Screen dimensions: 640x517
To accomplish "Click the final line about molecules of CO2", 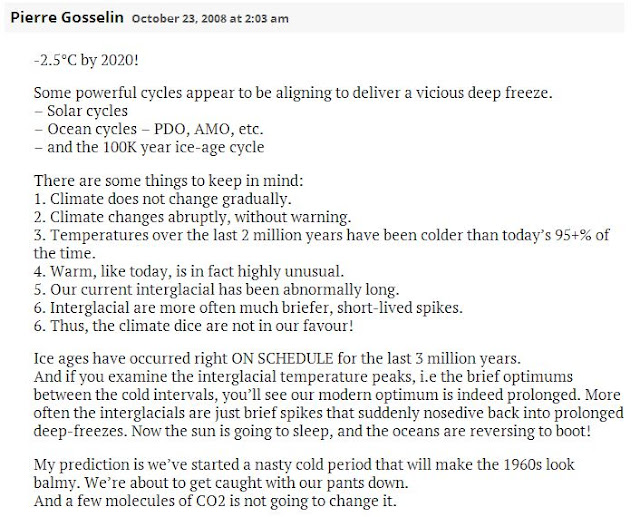I will coord(215,501).
